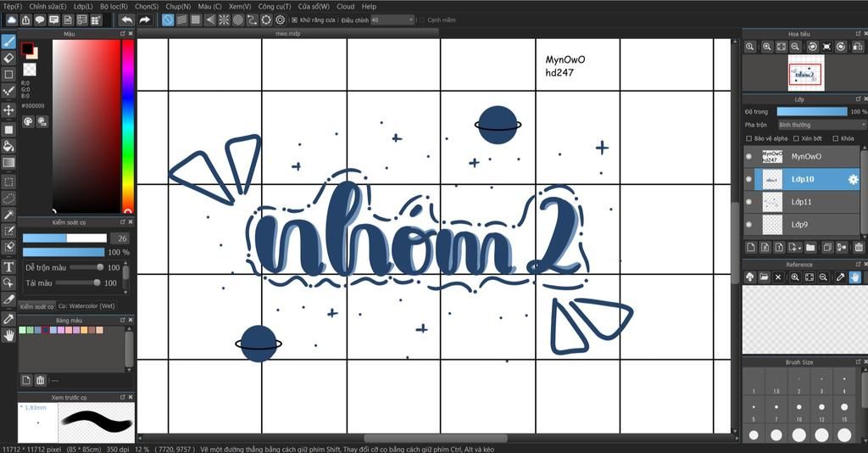Open the Tệp(F) menu

pyautogui.click(x=12, y=6)
